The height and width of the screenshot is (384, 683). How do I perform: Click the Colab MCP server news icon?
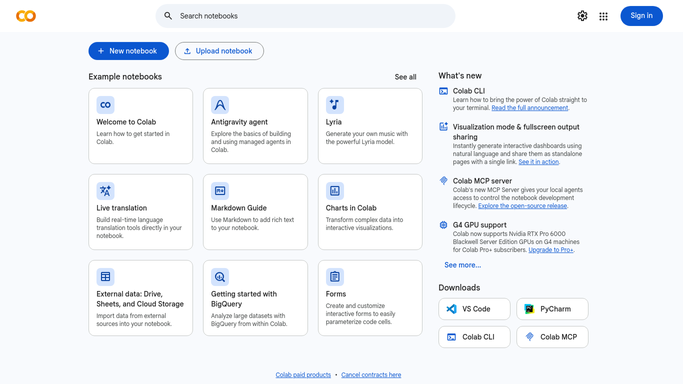tap(443, 180)
